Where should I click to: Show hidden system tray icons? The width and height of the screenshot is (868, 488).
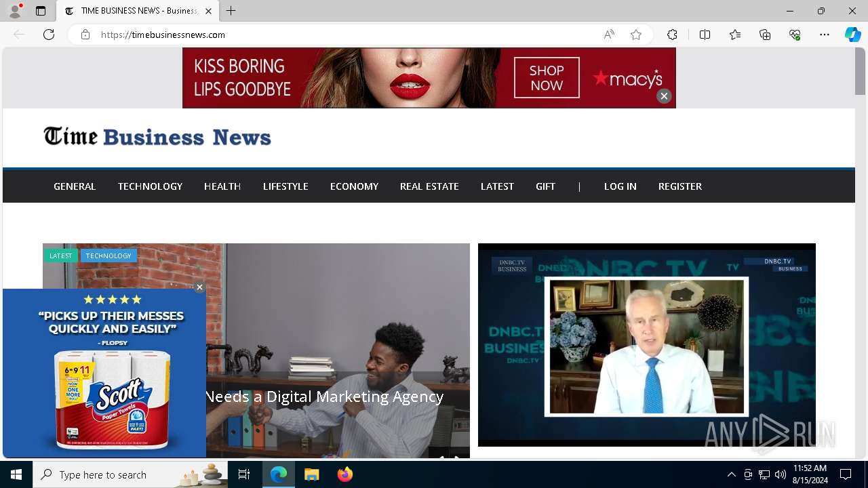[x=731, y=474]
